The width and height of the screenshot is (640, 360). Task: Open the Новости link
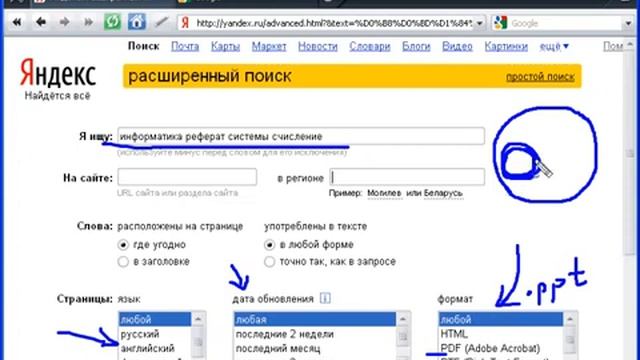point(318,47)
